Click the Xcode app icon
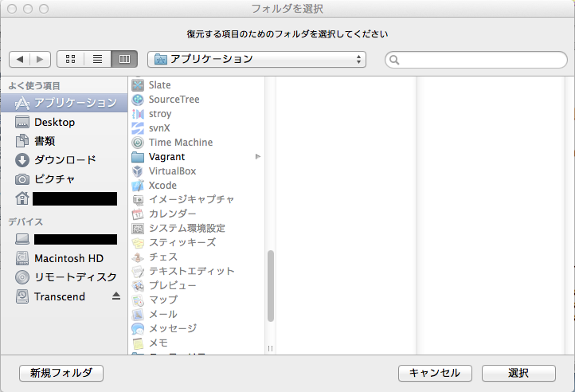This screenshot has width=575, height=392. (x=138, y=186)
